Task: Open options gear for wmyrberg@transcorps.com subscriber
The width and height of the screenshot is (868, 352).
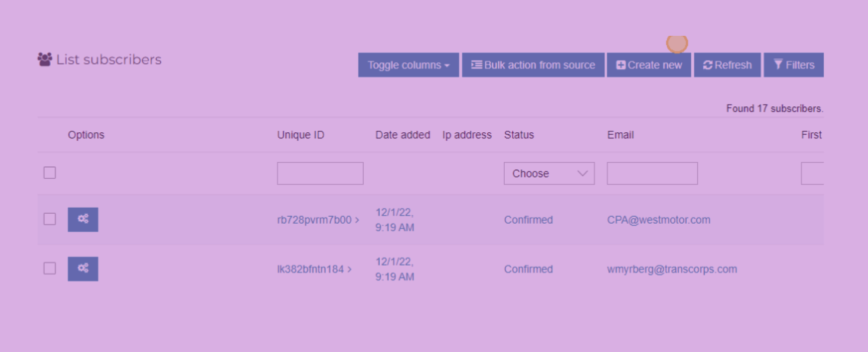Action: [x=83, y=268]
